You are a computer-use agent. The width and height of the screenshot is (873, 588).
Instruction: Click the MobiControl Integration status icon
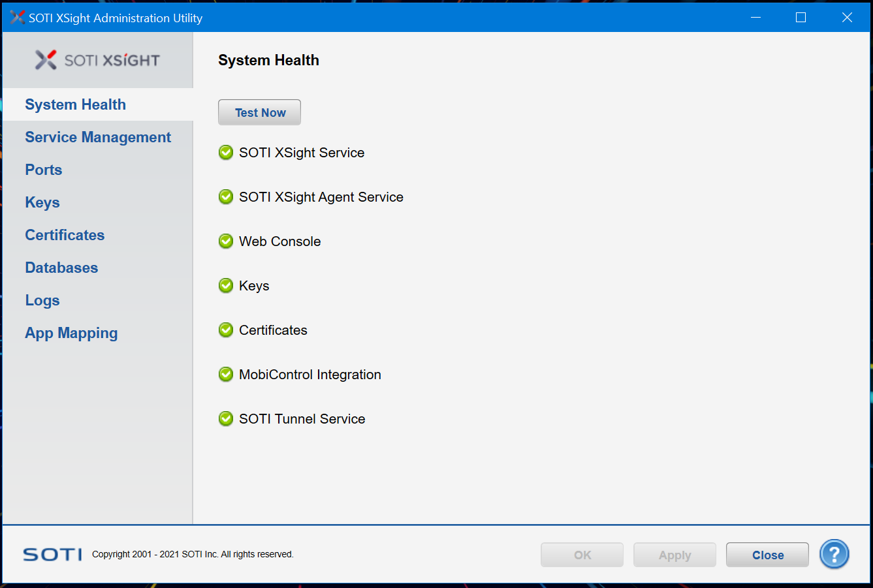point(226,375)
